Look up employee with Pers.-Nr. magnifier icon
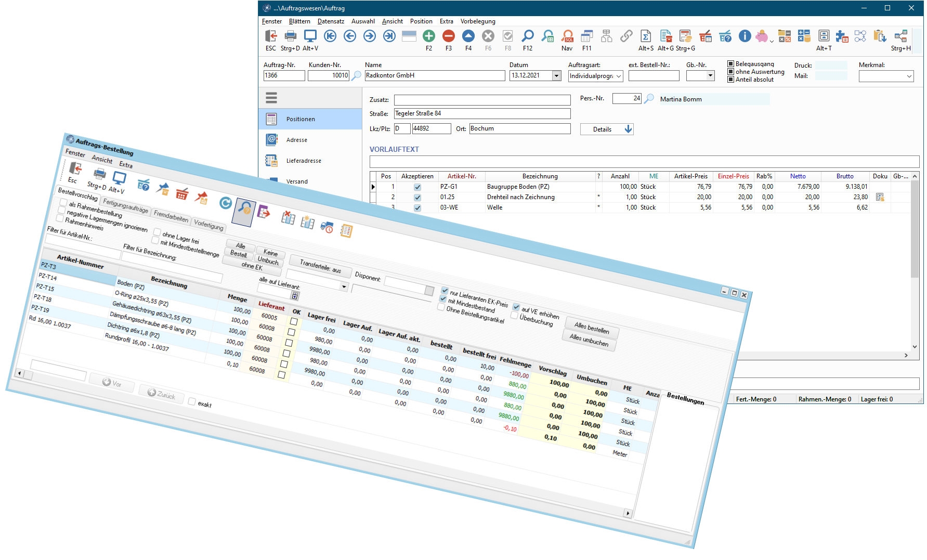Image resolution: width=927 pixels, height=560 pixels. 649,99
